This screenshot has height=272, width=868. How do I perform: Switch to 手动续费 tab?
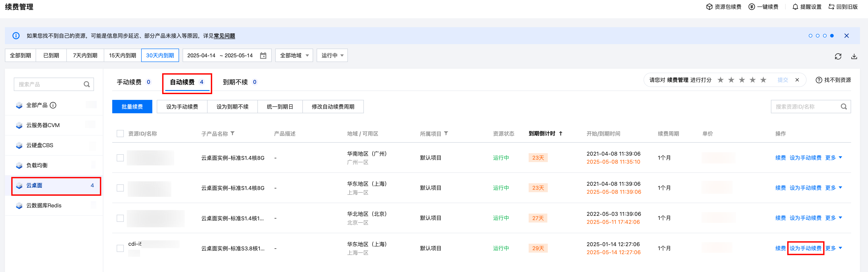click(134, 82)
